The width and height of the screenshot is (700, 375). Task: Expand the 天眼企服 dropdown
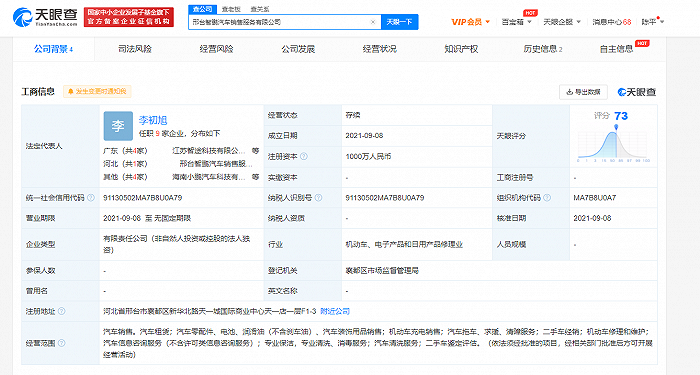[x=562, y=21]
